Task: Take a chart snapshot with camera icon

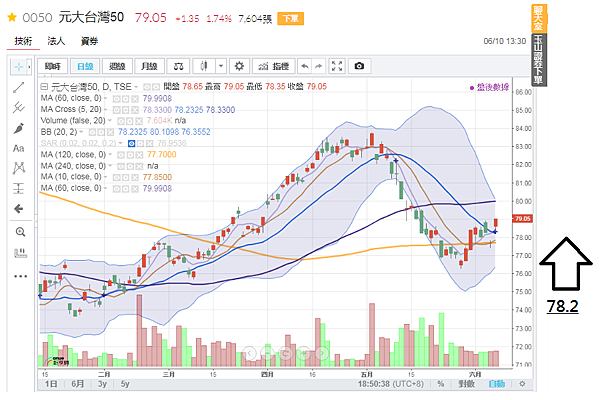Action: tap(359, 66)
